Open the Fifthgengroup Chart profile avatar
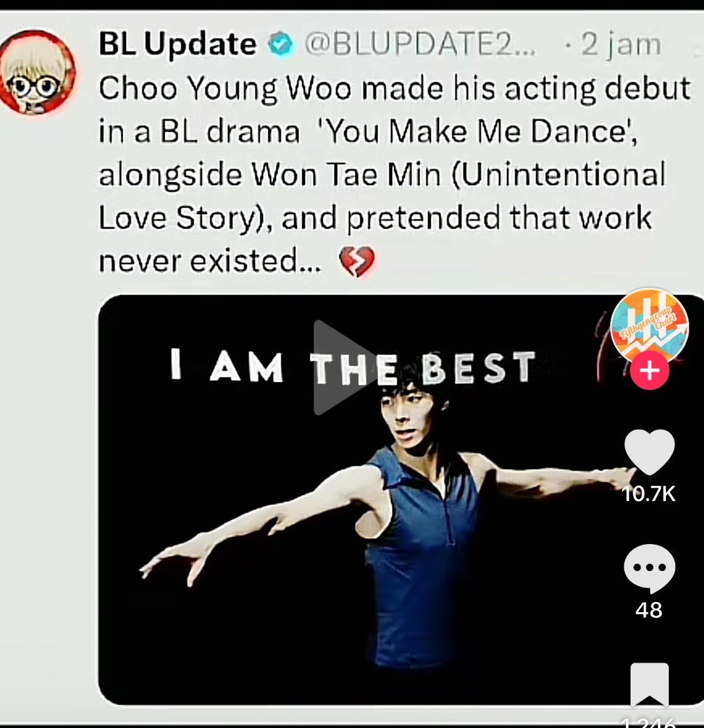 click(x=649, y=326)
